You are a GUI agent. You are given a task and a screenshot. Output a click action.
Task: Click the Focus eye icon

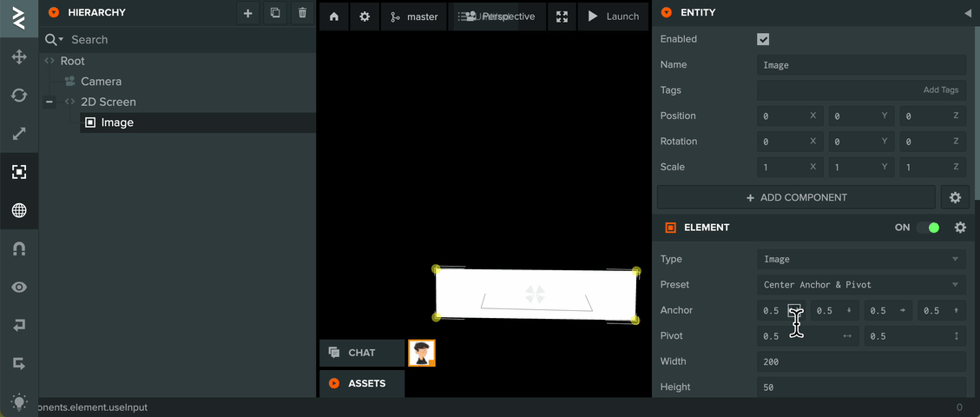19,287
